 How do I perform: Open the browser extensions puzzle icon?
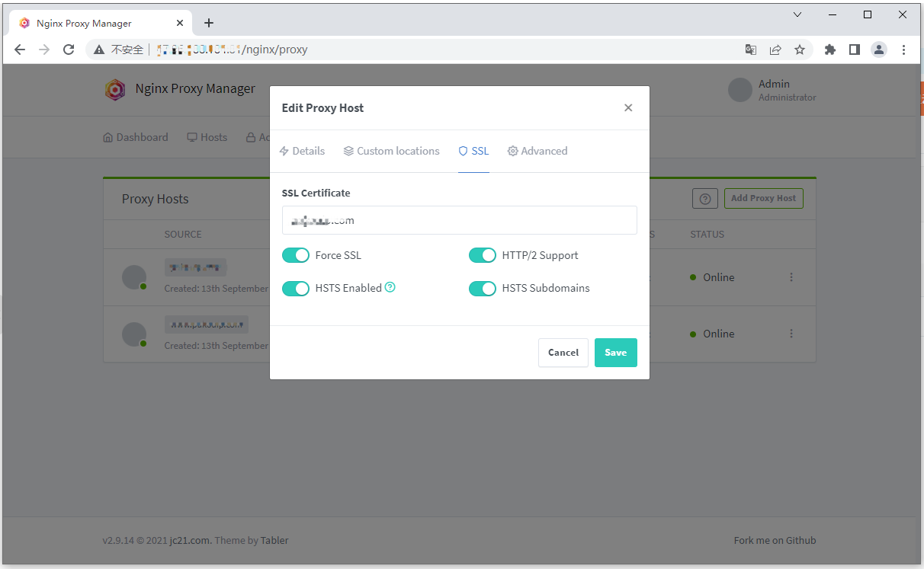830,50
